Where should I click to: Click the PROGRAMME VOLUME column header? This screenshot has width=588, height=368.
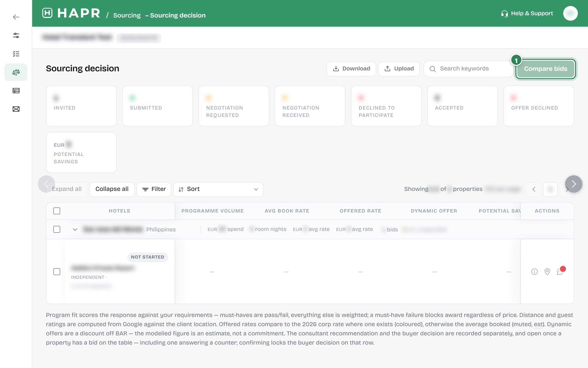(212, 211)
